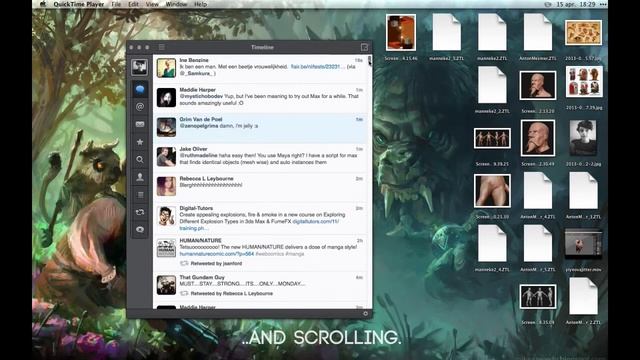Click That Gundam Guy's avatar
Viewport: 640px width, 360px height.
[x=166, y=285]
